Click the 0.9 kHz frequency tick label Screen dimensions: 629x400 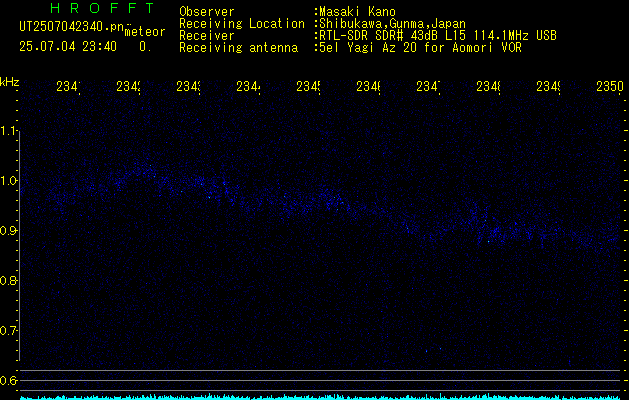(x=9, y=230)
